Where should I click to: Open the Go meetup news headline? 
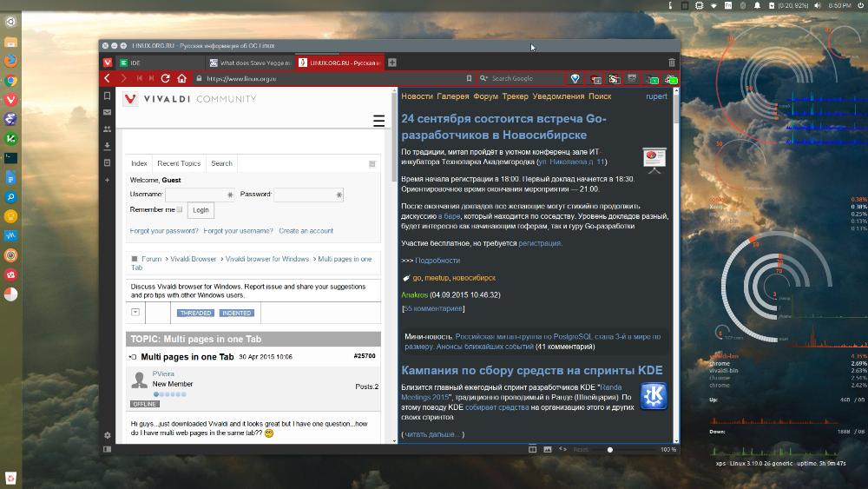coord(503,127)
